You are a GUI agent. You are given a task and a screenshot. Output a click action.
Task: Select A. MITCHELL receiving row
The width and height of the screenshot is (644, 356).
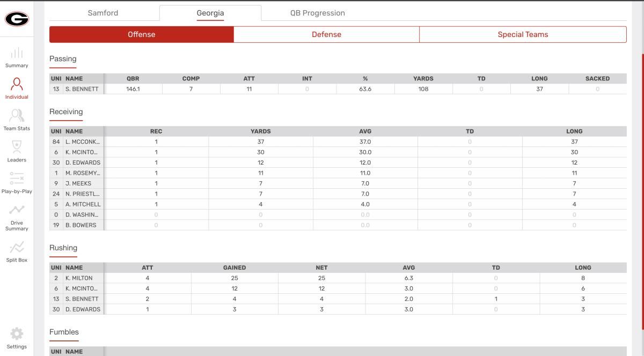click(338, 204)
